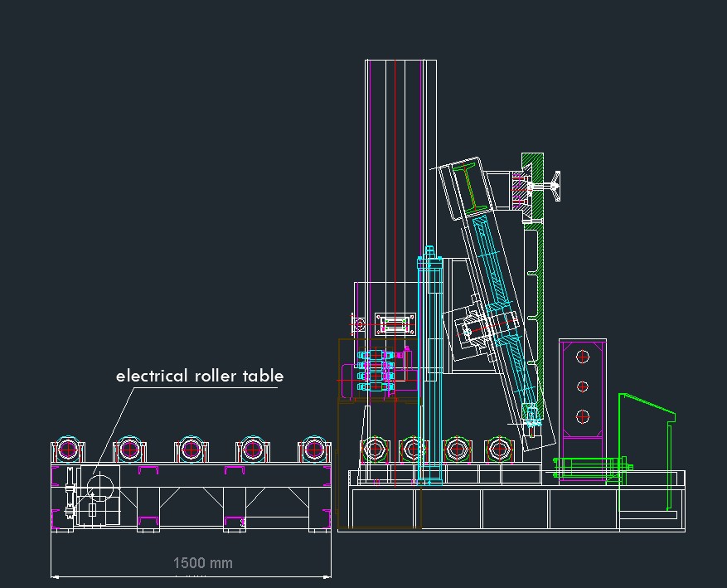This screenshot has width=727, height=588.
Task: Select the round motor inside the roller table frame
Action: click(x=99, y=485)
